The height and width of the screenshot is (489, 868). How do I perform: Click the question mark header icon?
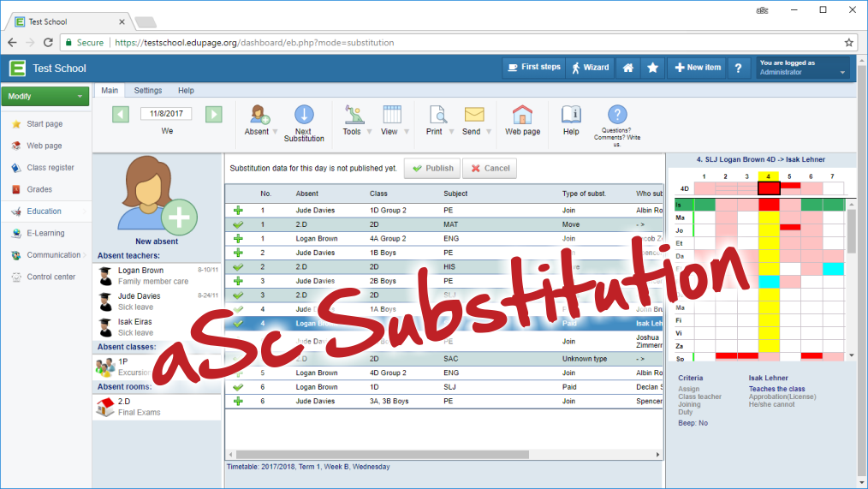pyautogui.click(x=738, y=68)
